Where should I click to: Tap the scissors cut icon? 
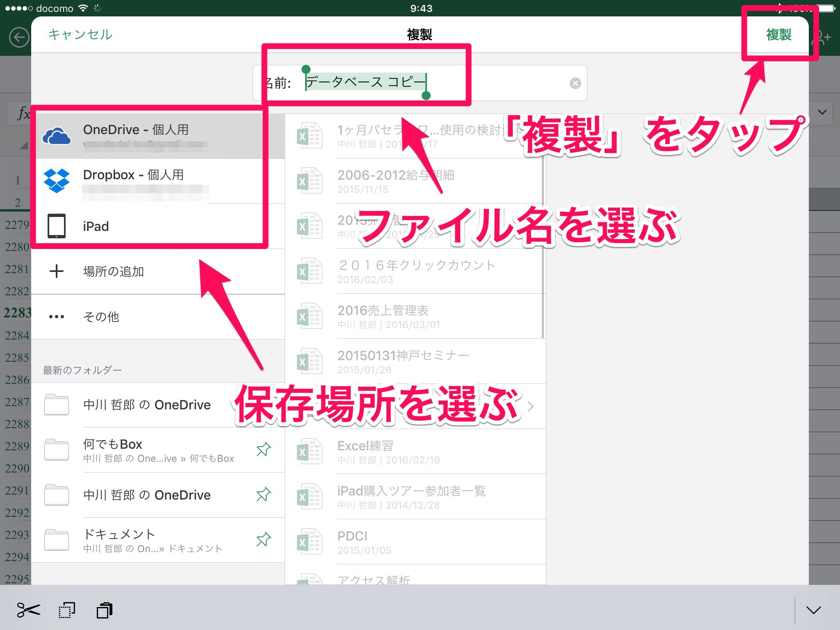tap(28, 610)
